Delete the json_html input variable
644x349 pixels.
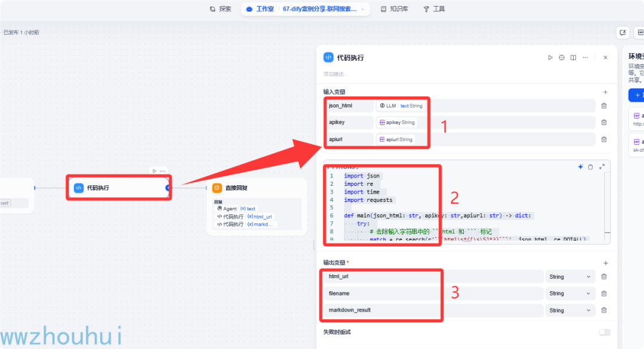pyautogui.click(x=603, y=106)
